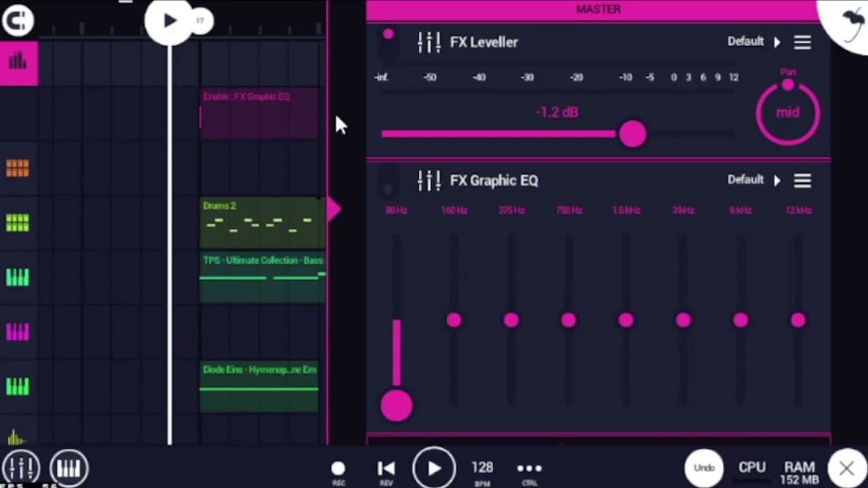Click the MASTER header tab
This screenshot has width=868, height=488.
598,9
